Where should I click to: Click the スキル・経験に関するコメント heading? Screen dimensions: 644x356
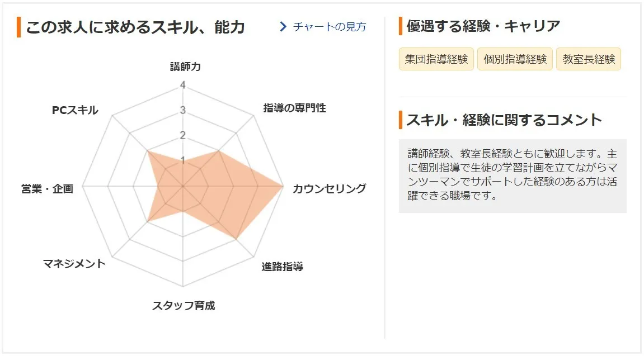[504, 120]
